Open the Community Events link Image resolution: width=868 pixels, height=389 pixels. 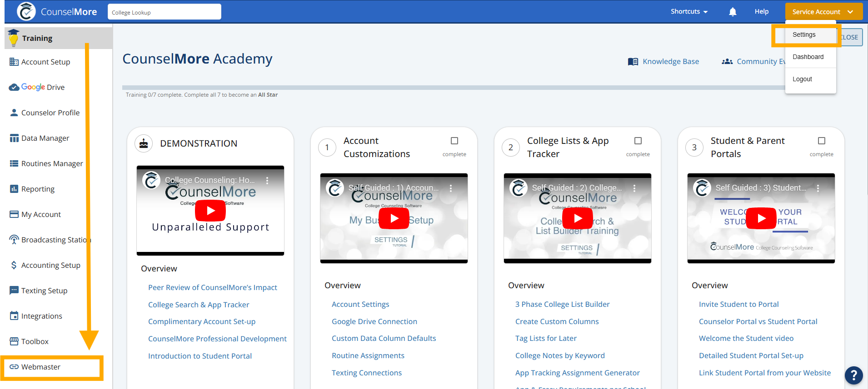[x=753, y=61]
